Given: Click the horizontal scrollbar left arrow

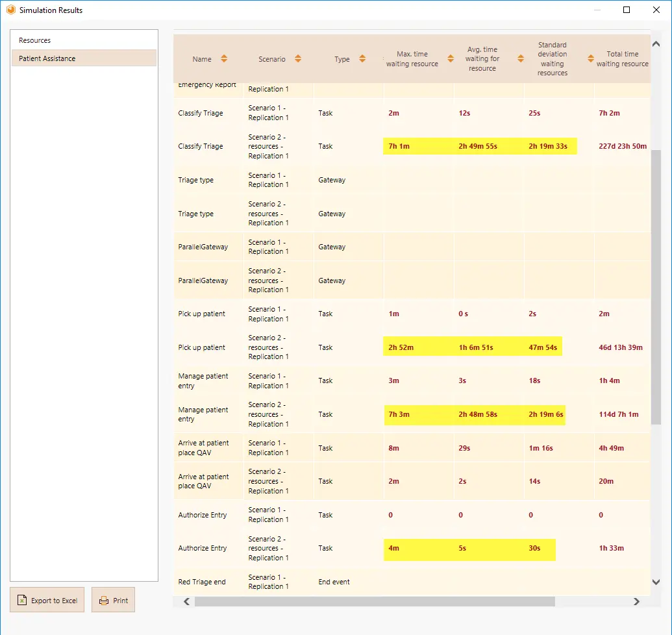Looking at the screenshot, I should tap(186, 602).
